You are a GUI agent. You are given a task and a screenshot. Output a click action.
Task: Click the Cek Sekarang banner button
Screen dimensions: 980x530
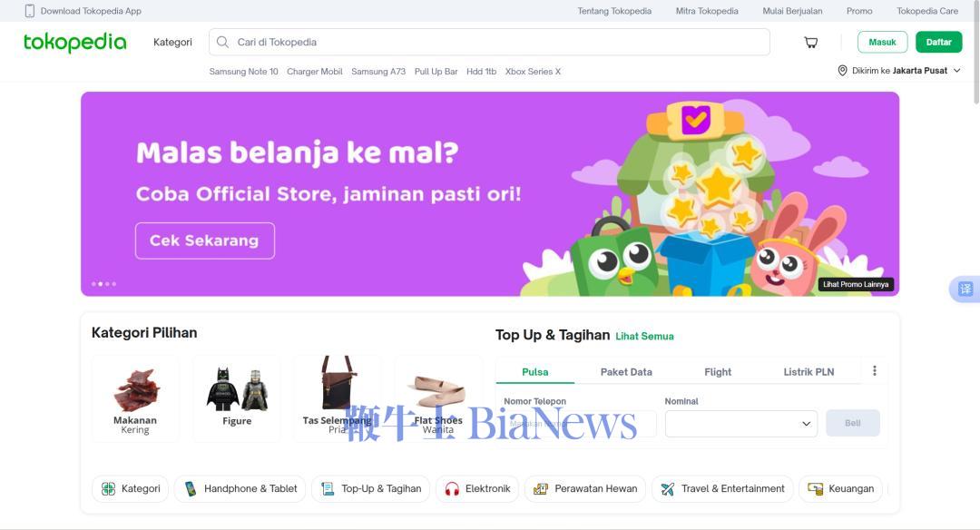coord(205,240)
